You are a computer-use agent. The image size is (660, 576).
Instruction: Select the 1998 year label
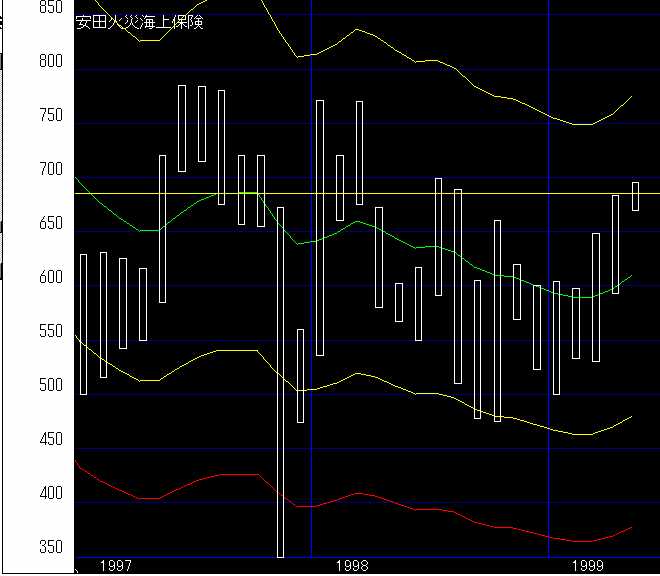(x=352, y=566)
